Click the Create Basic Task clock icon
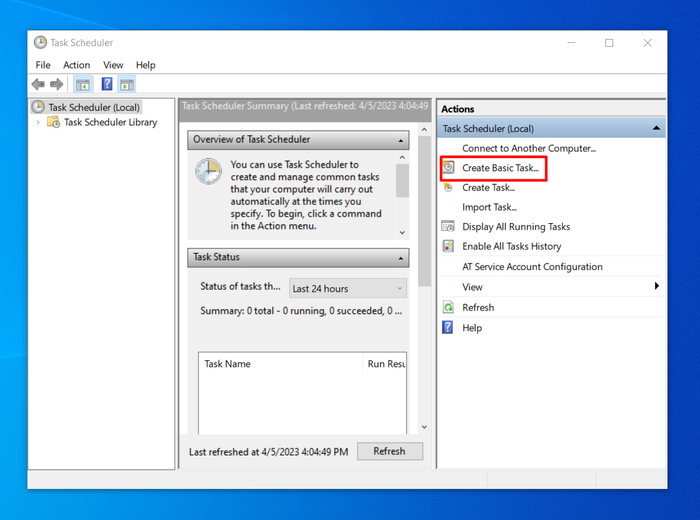Viewport: 700px width, 520px height. (448, 167)
